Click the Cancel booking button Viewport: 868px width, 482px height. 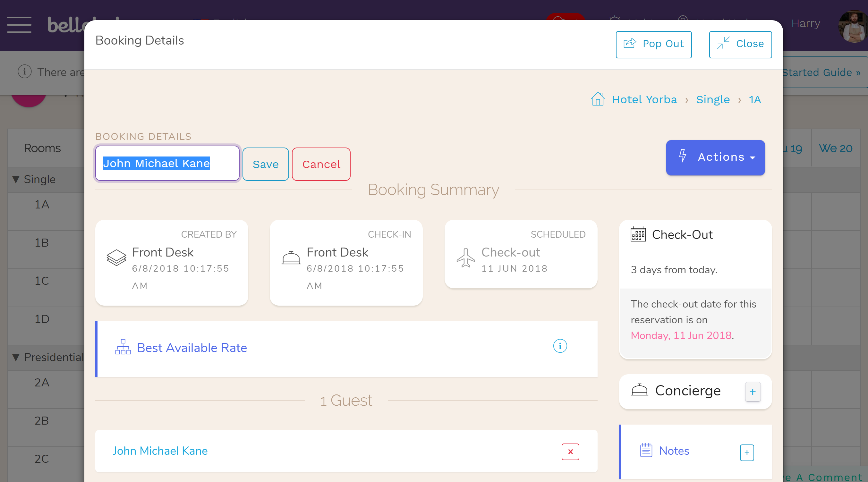click(321, 164)
